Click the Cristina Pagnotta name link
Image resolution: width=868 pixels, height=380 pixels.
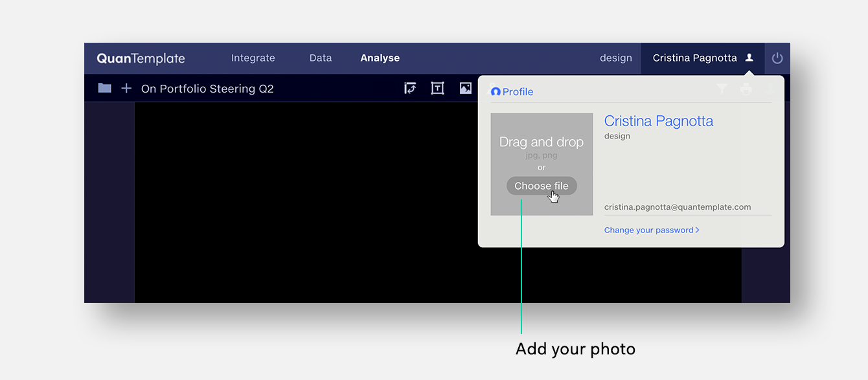[x=658, y=121]
